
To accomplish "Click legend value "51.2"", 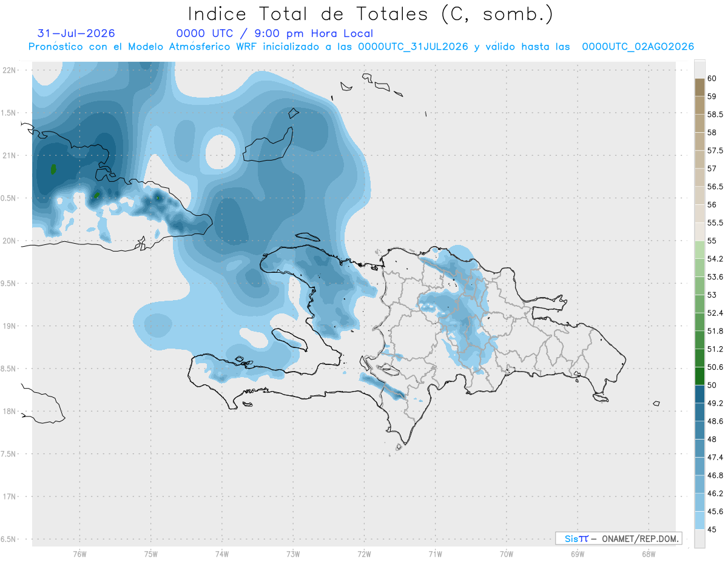I will (x=715, y=349).
